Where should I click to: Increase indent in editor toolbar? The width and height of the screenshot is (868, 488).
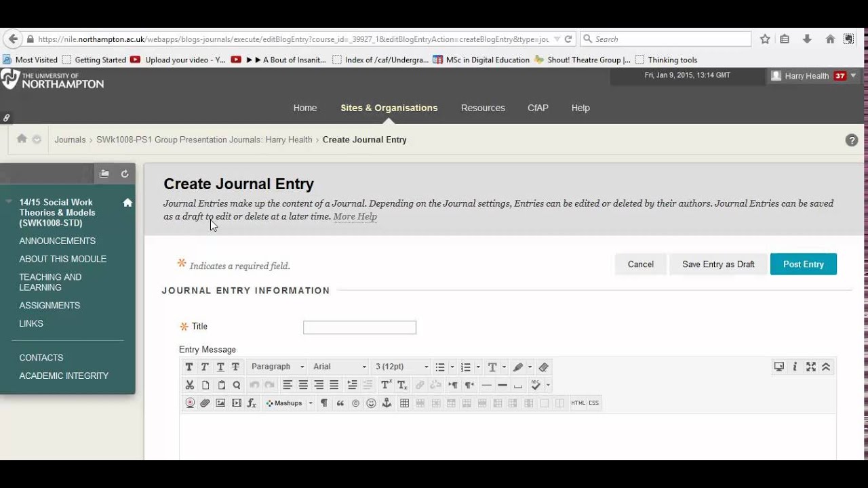coord(352,385)
